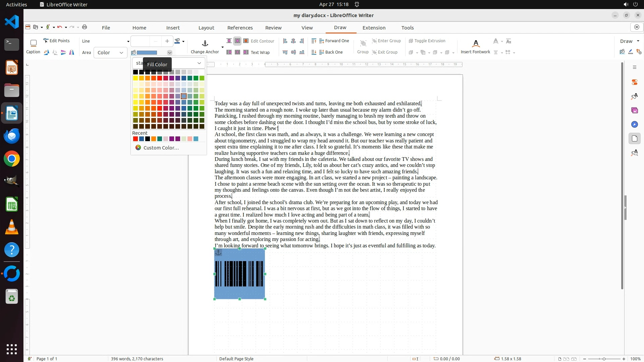Image resolution: width=644 pixels, height=362 pixels.
Task: Open the Area fill type dropdown
Action: [x=110, y=53]
